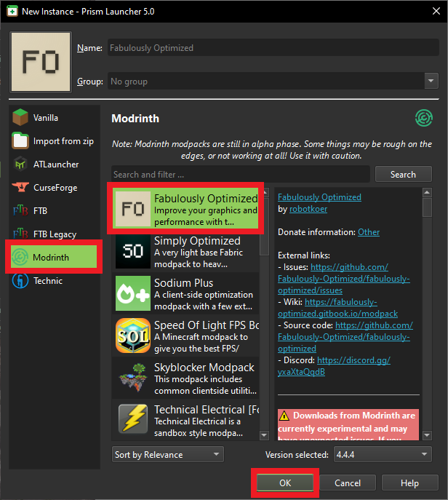
Task: Open the Vanilla page
Action: point(54,118)
